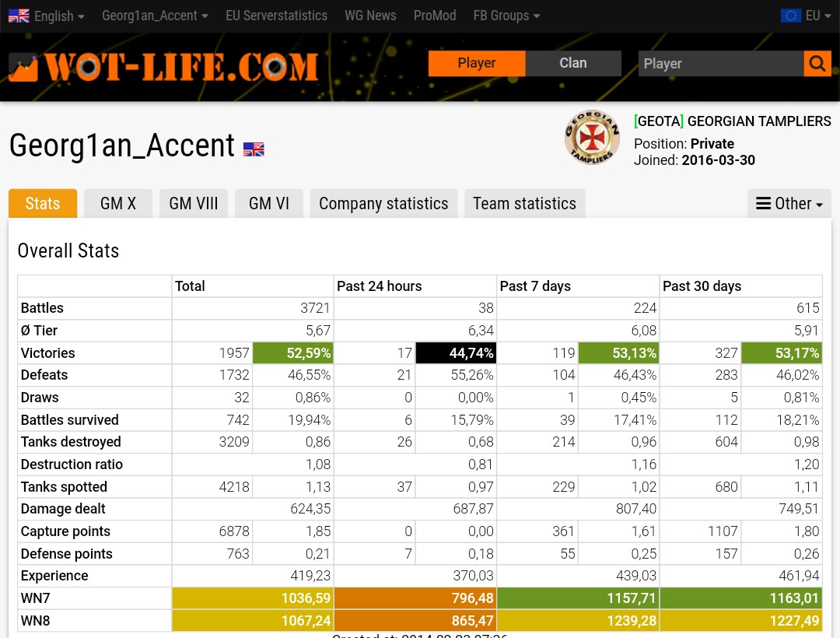Click the green WN7 1157,71 cell
Image resolution: width=840 pixels, height=638 pixels.
[x=578, y=598]
